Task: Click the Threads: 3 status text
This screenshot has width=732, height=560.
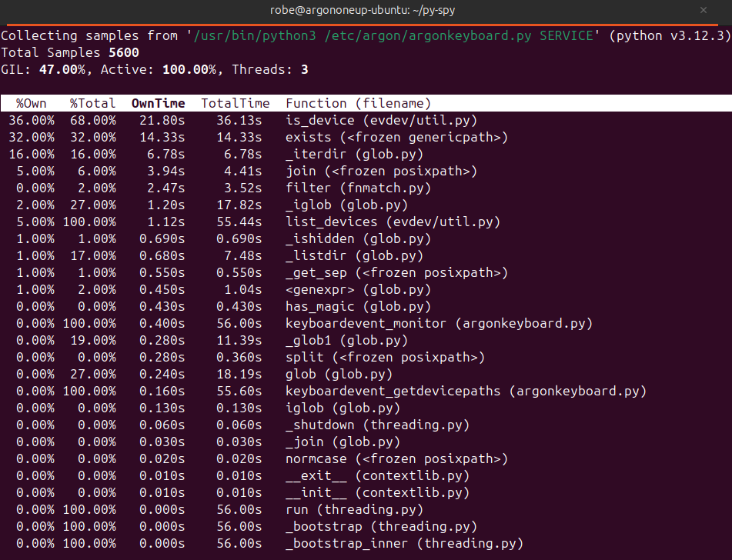Action: [x=270, y=69]
